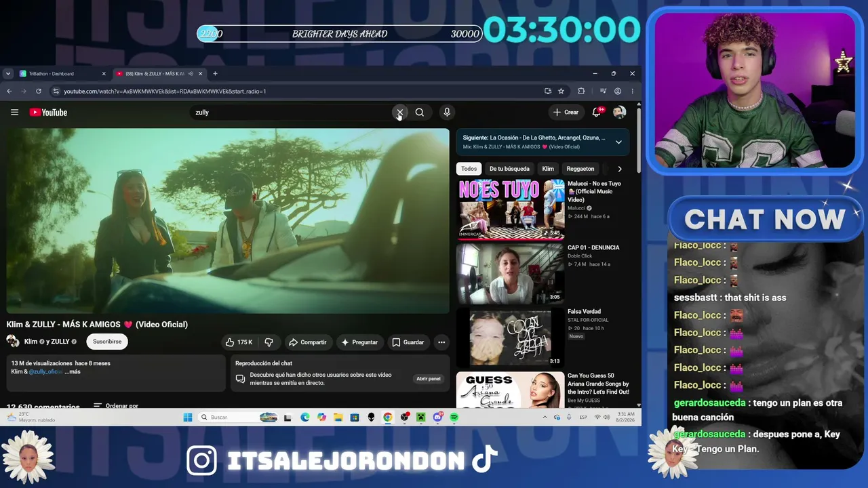Select the Todos filter chip

click(469, 169)
